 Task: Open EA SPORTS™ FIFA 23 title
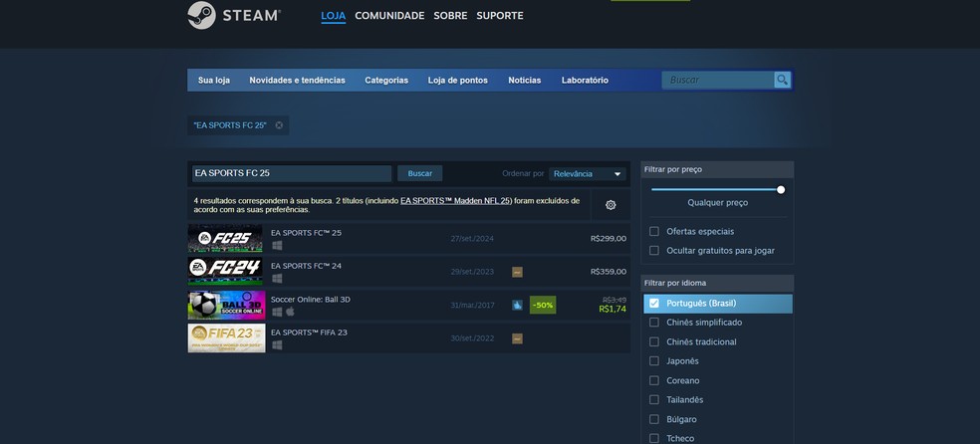(309, 333)
